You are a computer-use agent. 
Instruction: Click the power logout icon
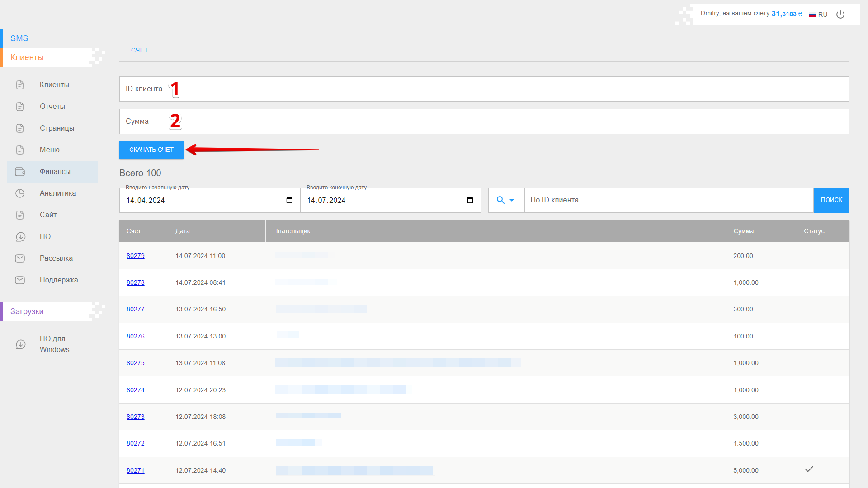click(x=840, y=14)
